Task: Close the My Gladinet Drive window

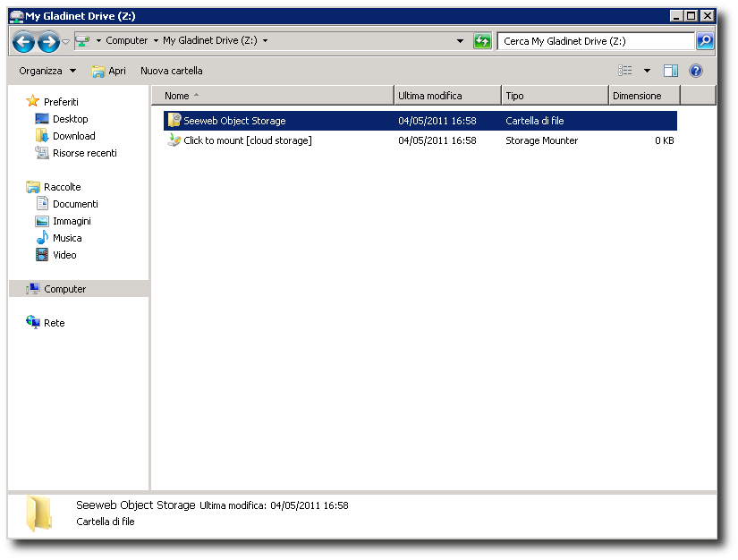Action: click(707, 16)
